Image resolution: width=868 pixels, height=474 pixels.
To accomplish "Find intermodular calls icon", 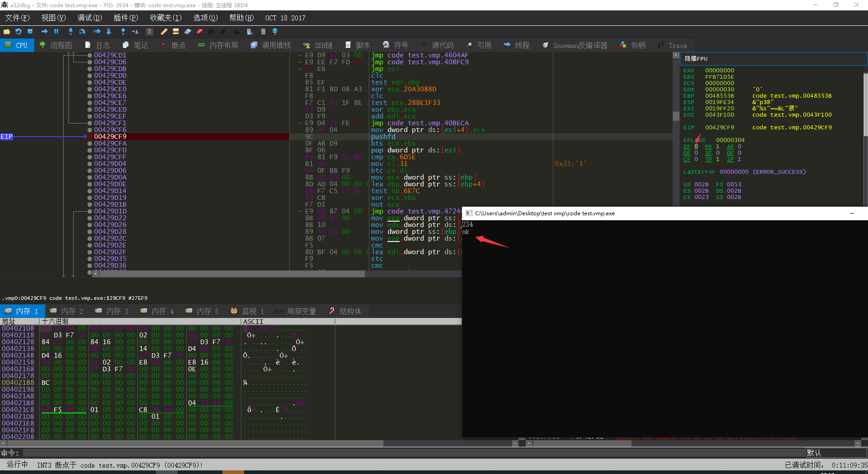I will point(250,32).
